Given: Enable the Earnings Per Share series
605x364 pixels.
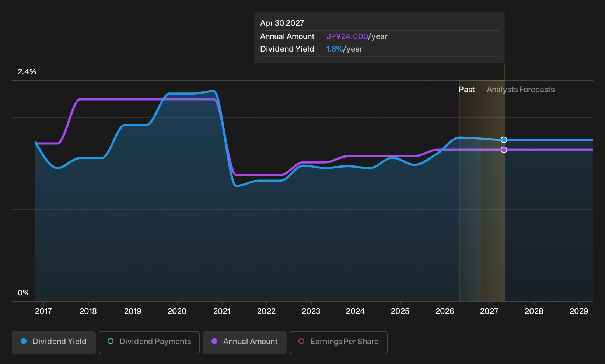Looking at the screenshot, I should [x=339, y=342].
